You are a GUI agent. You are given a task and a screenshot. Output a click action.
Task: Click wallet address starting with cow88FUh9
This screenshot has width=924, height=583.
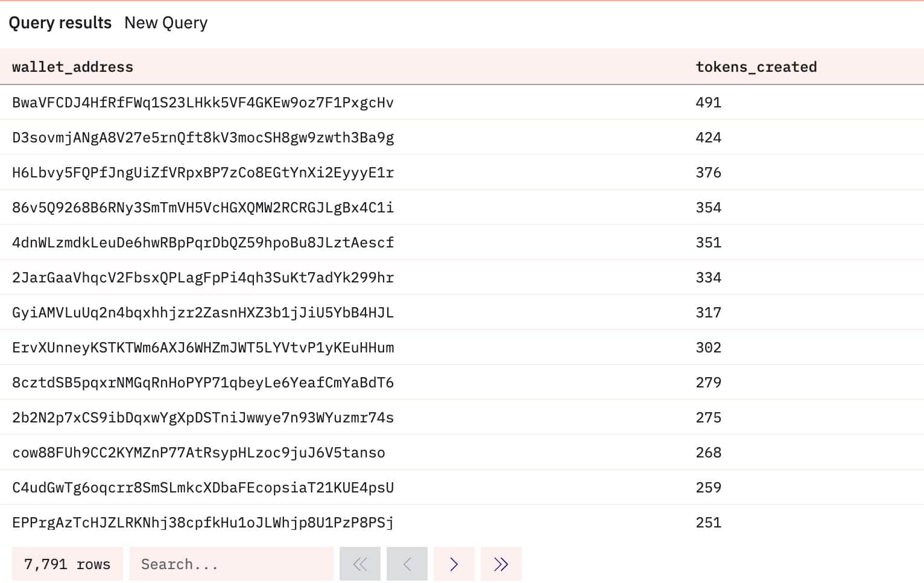(x=198, y=453)
